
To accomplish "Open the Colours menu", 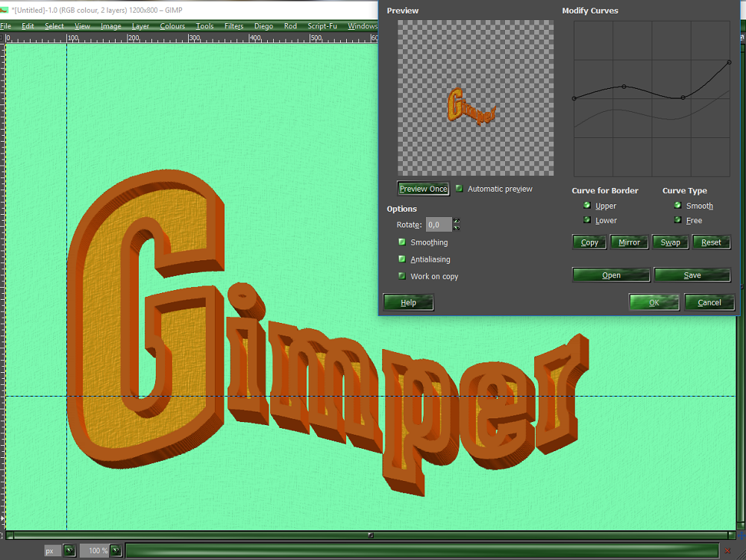I will (x=172, y=26).
